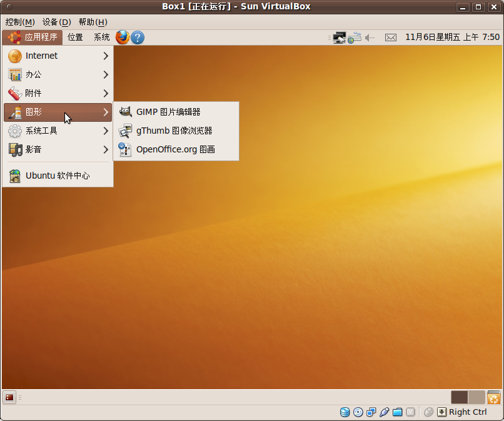Click the 系统工具 category label
The width and height of the screenshot is (504, 421).
point(41,131)
